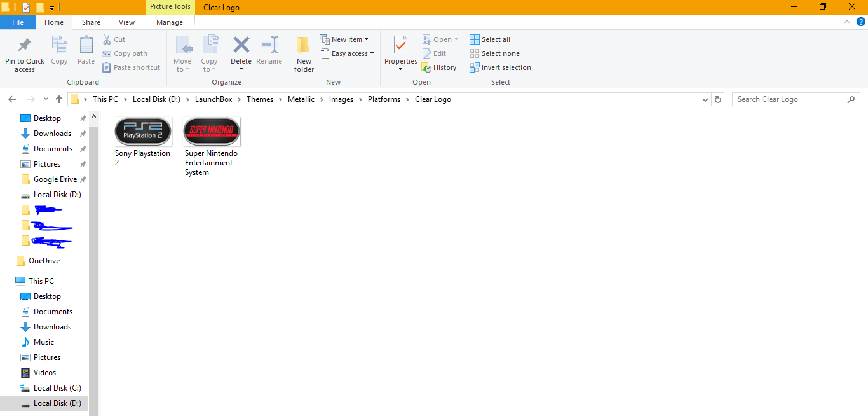The height and width of the screenshot is (416, 868).
Task: Open the Manage tab
Action: pos(170,22)
